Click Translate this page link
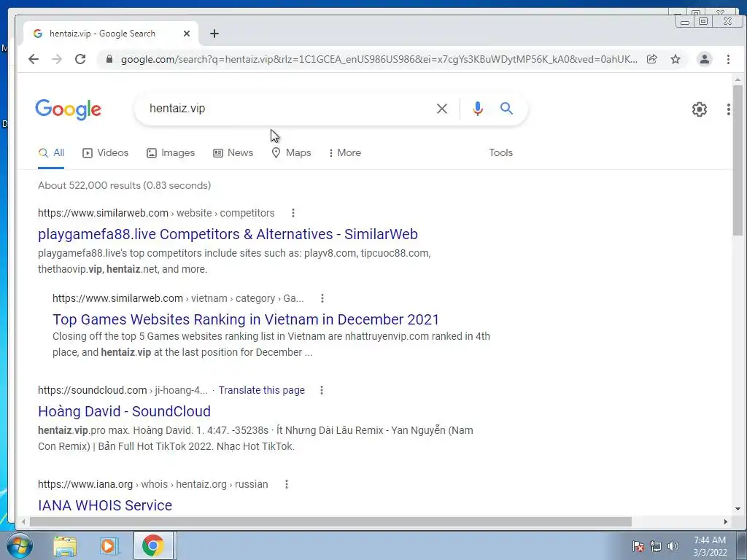747x560 pixels. pos(262,390)
